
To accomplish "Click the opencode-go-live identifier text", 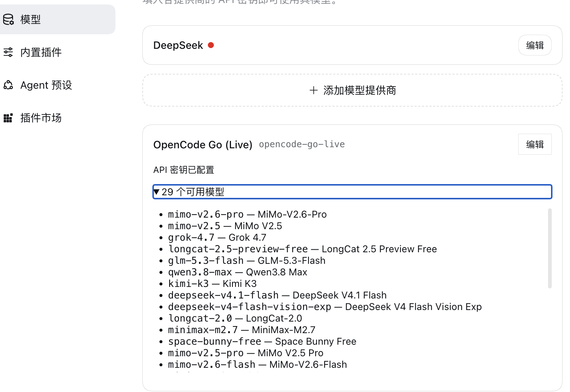I will [302, 144].
